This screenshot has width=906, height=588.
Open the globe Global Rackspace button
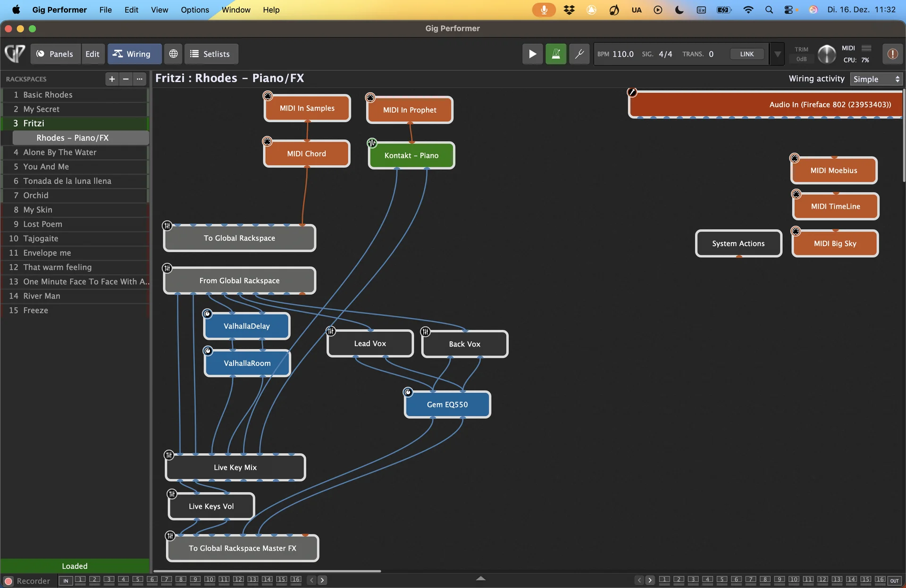coord(173,54)
